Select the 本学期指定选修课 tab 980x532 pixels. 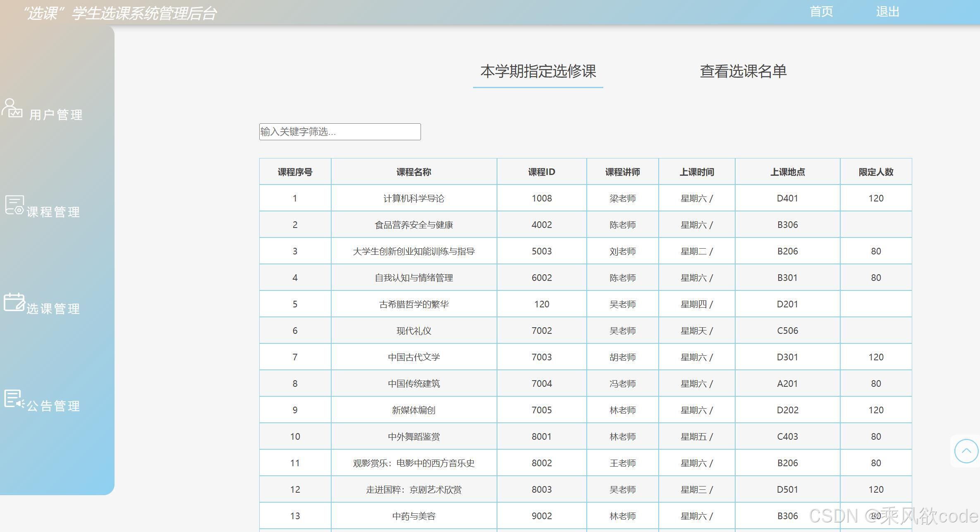(538, 71)
